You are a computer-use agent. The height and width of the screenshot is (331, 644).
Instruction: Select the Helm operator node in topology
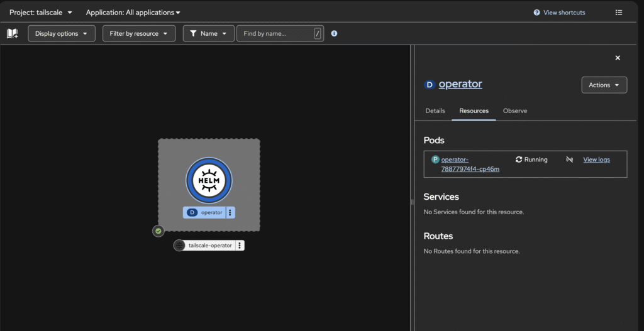pyautogui.click(x=209, y=180)
